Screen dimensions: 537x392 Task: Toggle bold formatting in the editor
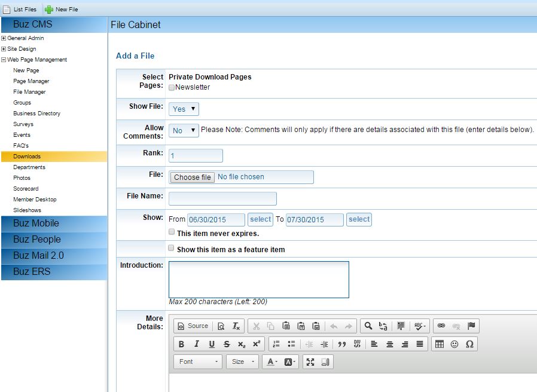click(x=181, y=344)
